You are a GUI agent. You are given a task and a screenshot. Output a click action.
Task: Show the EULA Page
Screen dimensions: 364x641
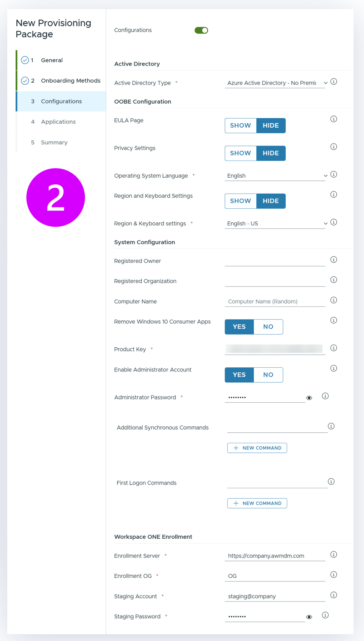(x=240, y=125)
